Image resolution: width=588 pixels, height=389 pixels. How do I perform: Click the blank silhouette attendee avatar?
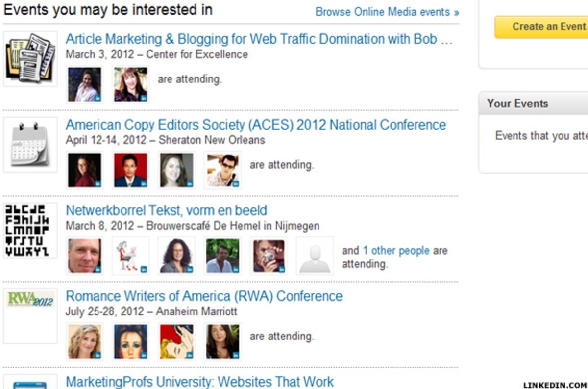(315, 256)
